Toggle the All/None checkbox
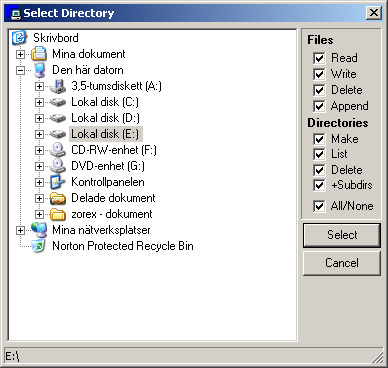Image resolution: width=388 pixels, height=368 pixels. 319,206
